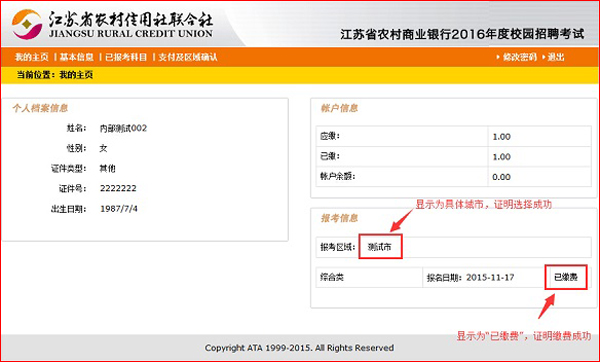
Task: Select name value 内部测试002
Action: point(123,128)
